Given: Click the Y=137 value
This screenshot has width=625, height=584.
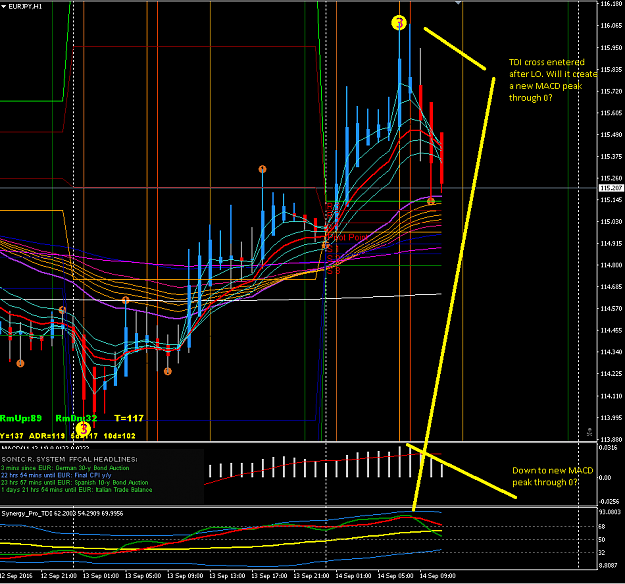Looking at the screenshot, I should 12,436.
